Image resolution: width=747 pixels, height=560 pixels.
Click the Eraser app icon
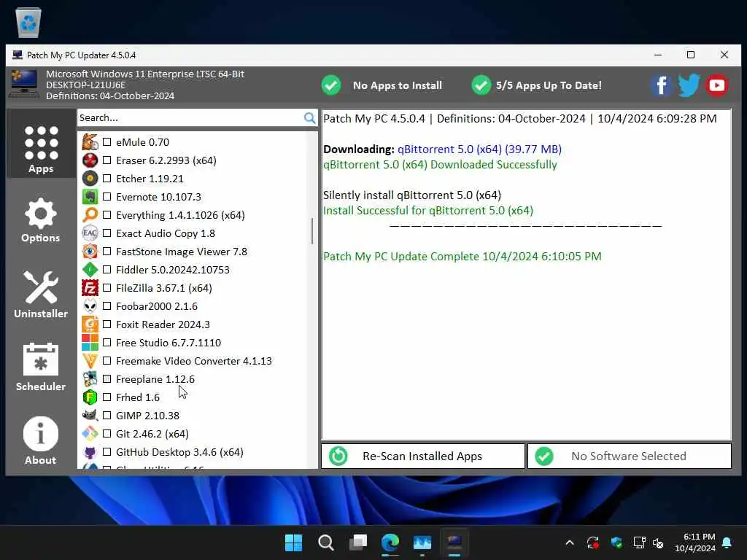tap(90, 160)
